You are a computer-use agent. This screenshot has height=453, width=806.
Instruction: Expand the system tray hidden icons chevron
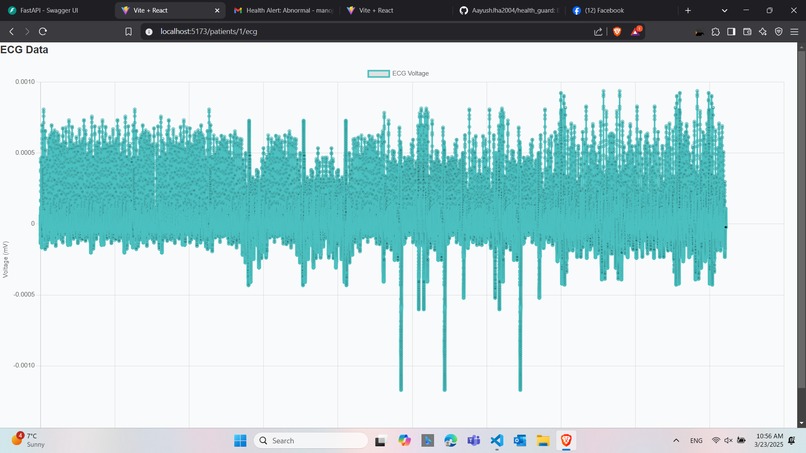tap(676, 441)
